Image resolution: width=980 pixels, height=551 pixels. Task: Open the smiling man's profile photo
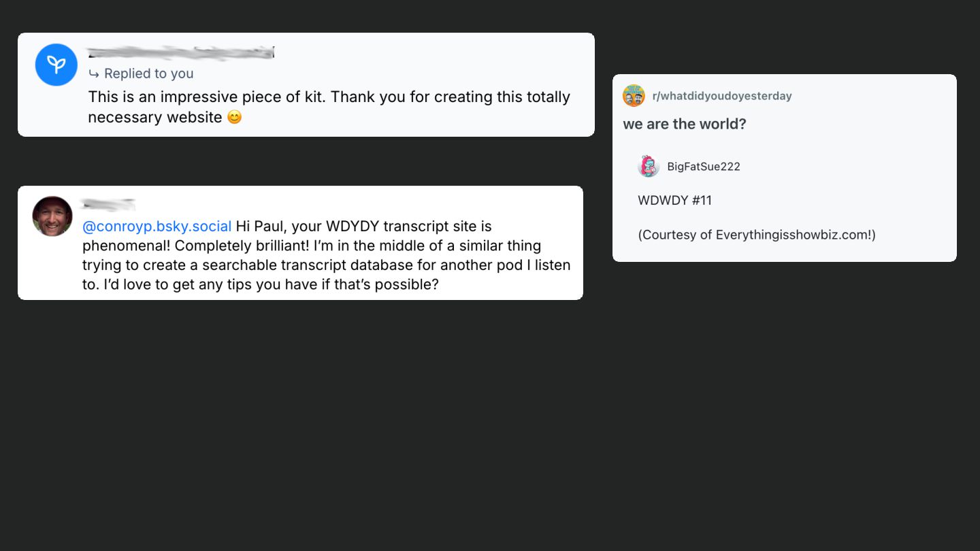point(52,216)
